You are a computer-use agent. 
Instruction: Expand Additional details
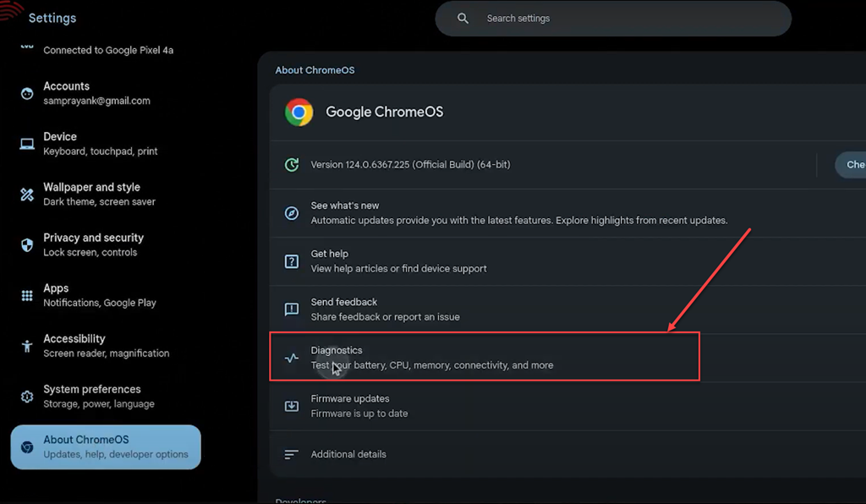tap(567, 454)
